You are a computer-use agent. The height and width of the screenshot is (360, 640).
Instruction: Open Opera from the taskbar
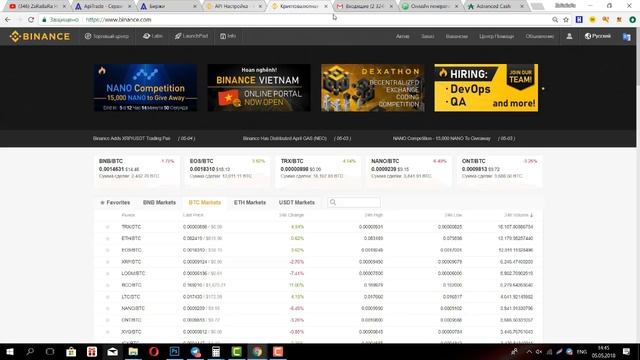[154, 351]
